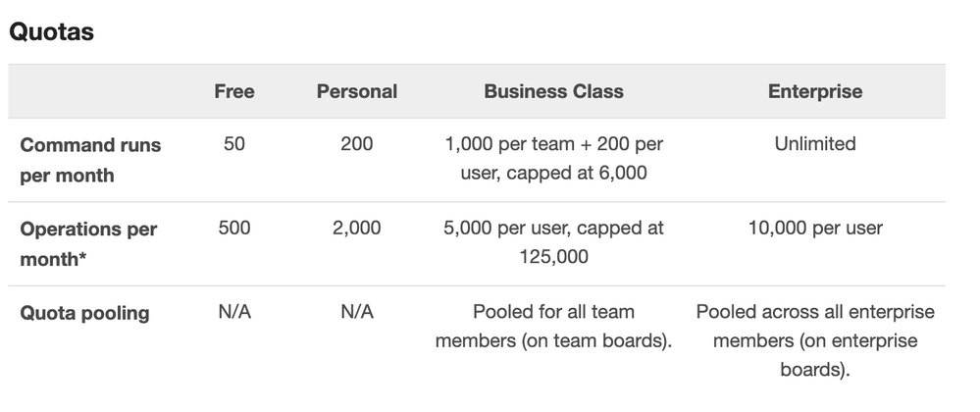Click the 1,000 per team Business Class cell
The image size is (980, 412).
(x=553, y=158)
